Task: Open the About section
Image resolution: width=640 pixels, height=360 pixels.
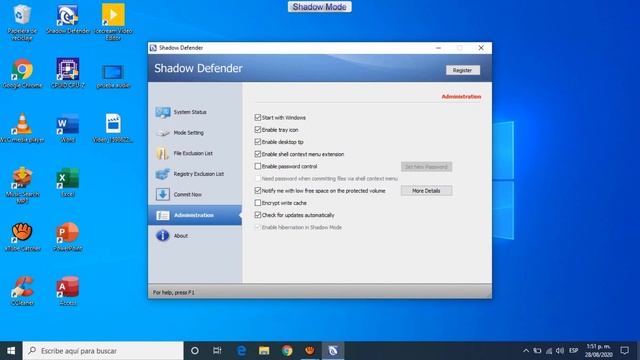Action: [x=195, y=236]
